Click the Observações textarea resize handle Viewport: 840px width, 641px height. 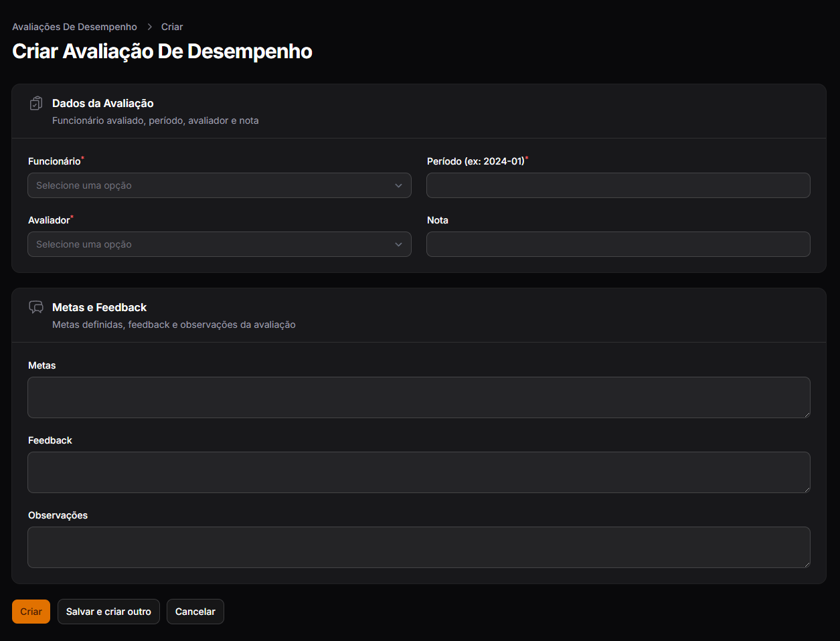807,564
